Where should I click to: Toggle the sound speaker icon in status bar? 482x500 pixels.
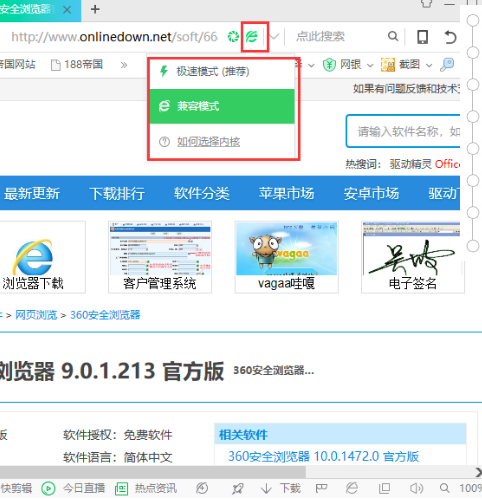[416, 489]
